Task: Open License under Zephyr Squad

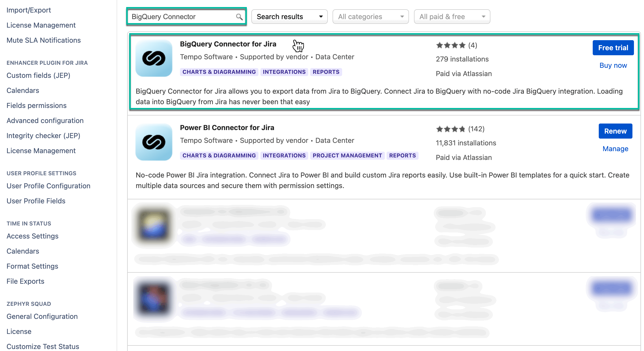Action: 19,331
